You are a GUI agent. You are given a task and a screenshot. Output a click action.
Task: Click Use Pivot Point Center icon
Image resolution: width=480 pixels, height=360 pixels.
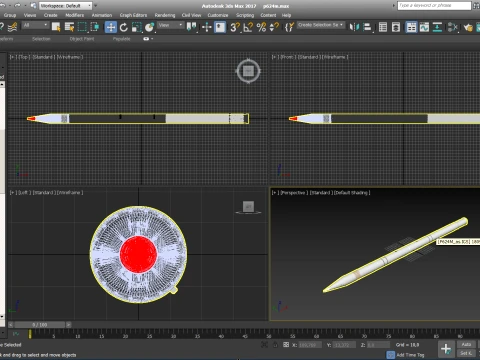click(x=191, y=27)
